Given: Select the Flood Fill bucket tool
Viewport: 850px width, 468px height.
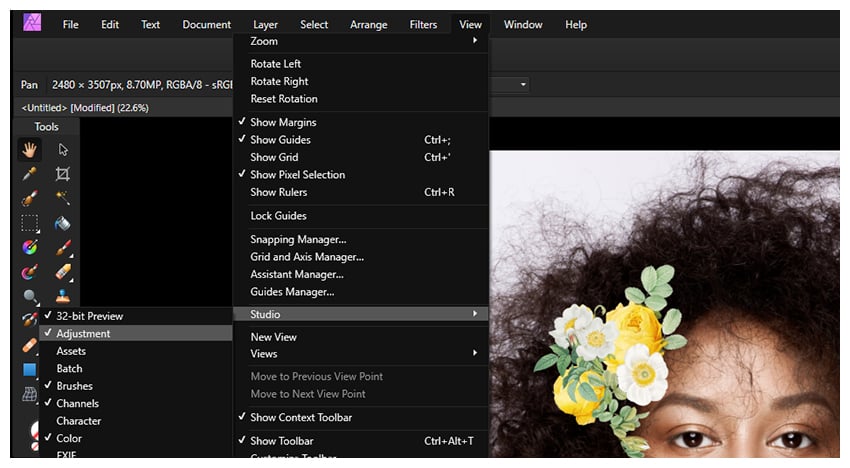Looking at the screenshot, I should [63, 223].
